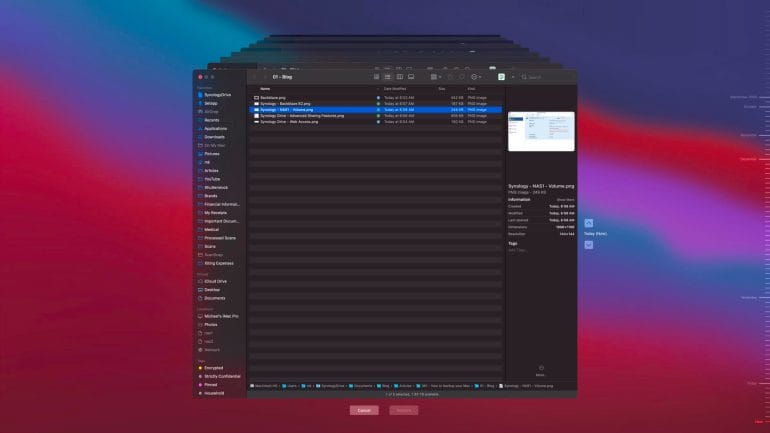The width and height of the screenshot is (770, 433).
Task: Jump to previous backup with up arrow
Action: (x=589, y=223)
